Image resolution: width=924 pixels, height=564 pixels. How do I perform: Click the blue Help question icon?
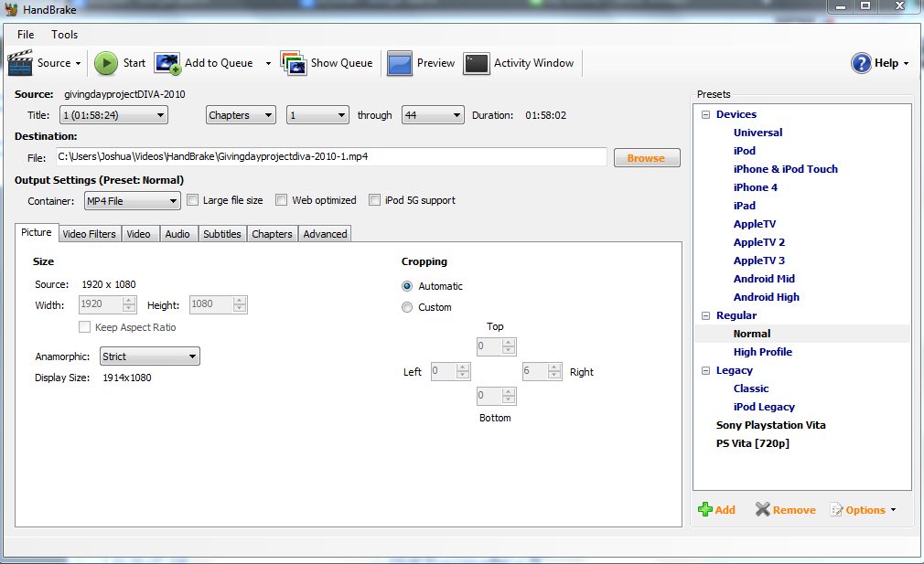(861, 63)
